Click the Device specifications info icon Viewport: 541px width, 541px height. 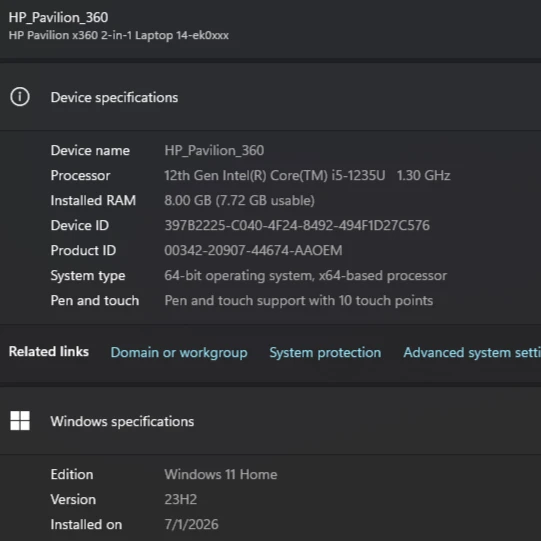point(20,97)
